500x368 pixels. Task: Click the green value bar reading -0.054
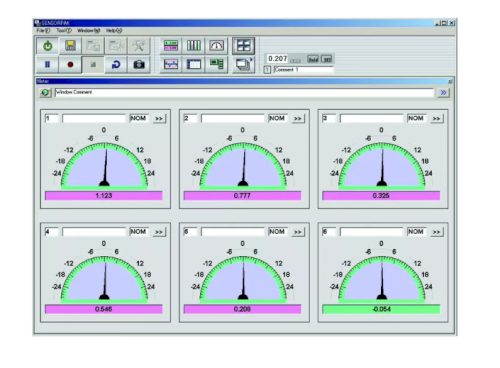[381, 309]
